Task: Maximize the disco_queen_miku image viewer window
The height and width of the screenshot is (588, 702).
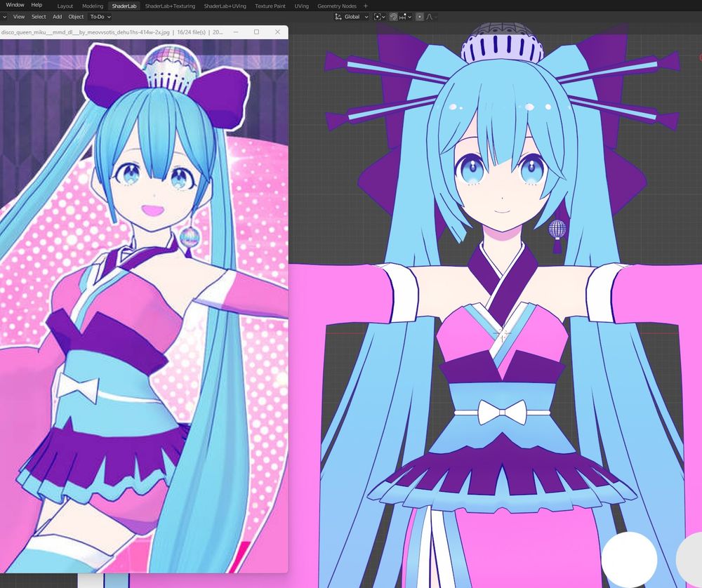Action: pos(256,32)
